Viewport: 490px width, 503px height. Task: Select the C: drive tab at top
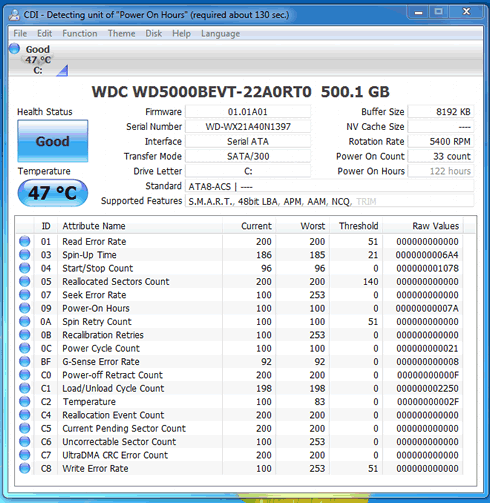(39, 60)
